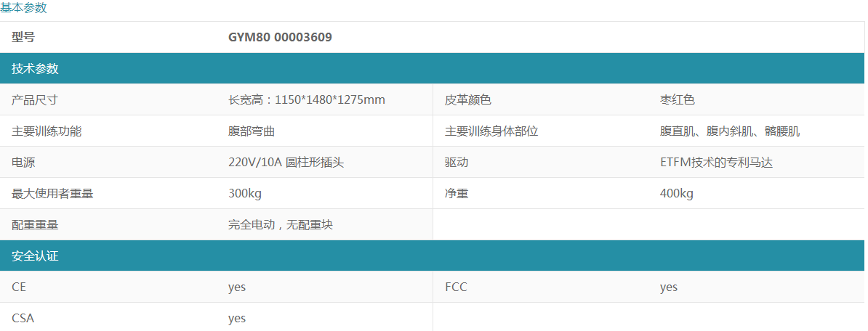Screen dimensions: 868x331
Task: Select the 腹部弯曲 value text
Action: 252,131
